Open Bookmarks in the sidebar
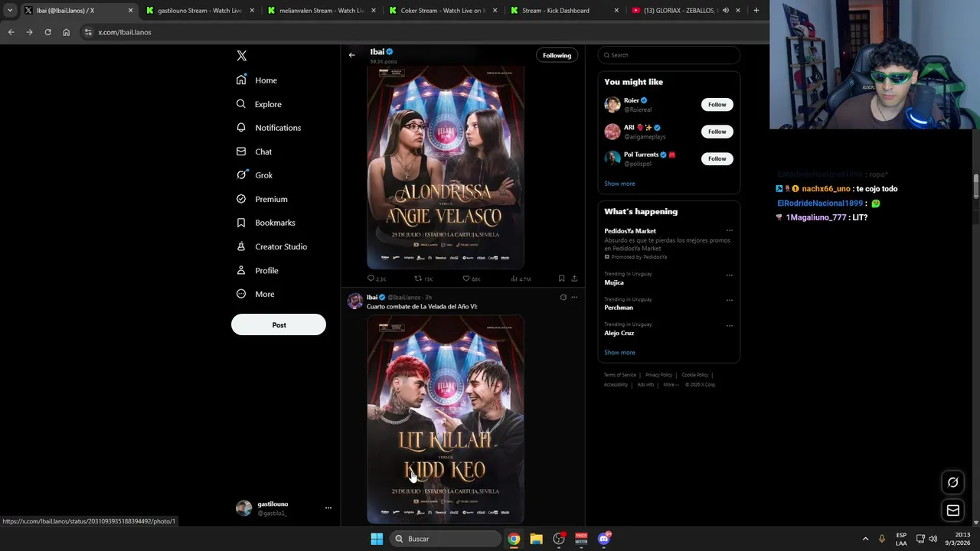 pyautogui.click(x=265, y=223)
